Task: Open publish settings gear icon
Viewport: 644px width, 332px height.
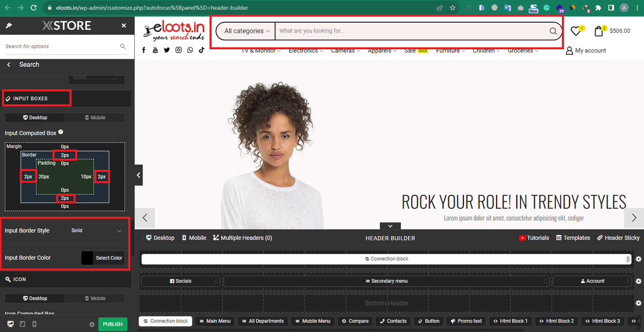Action: tap(92, 324)
